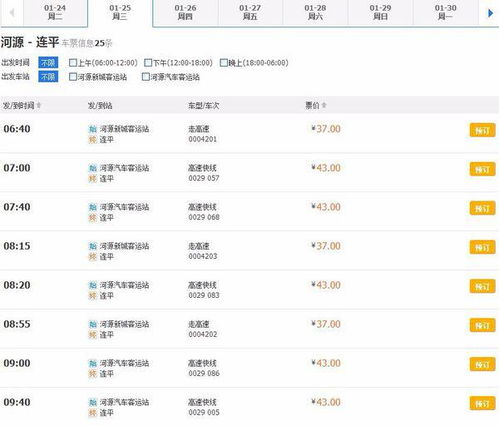Viewport: 499px width, 426px height.
Task: Click the 06:40 departure time
Action: pos(17,129)
